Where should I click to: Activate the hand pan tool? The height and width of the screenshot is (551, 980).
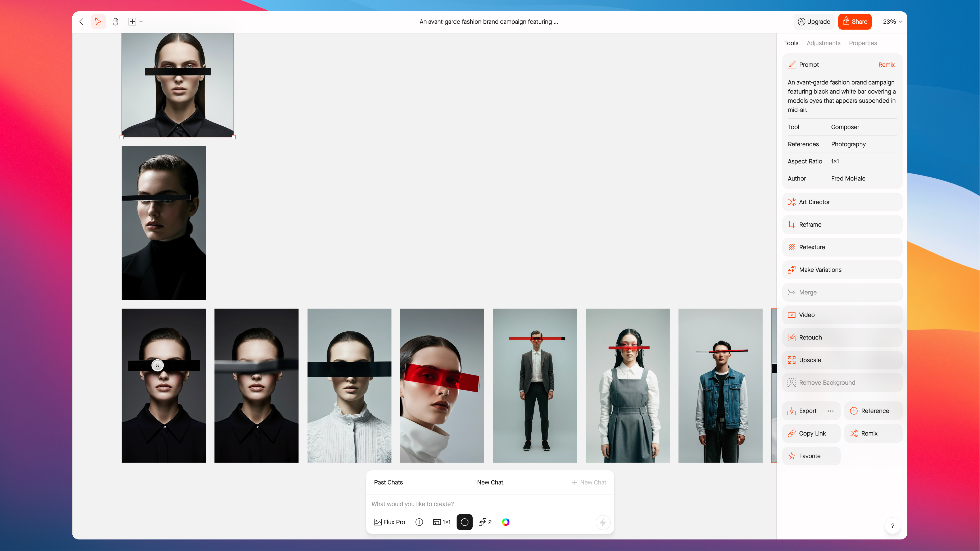coord(116,22)
